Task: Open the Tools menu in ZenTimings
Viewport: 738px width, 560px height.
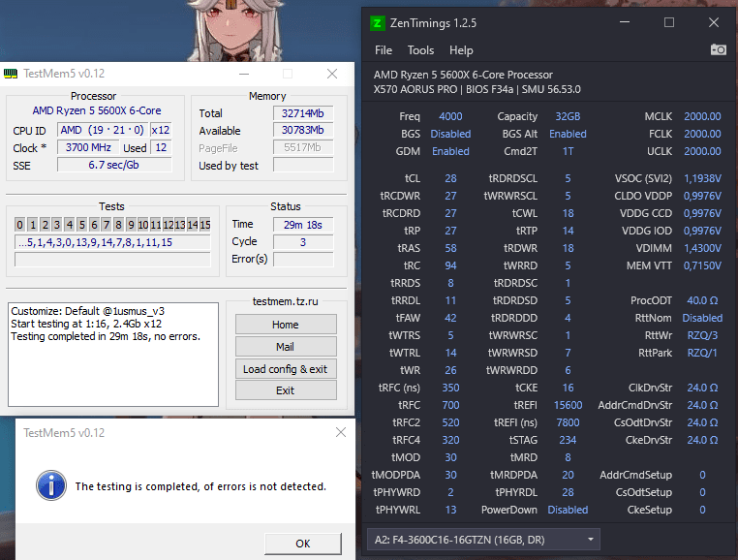Action: coord(420,50)
